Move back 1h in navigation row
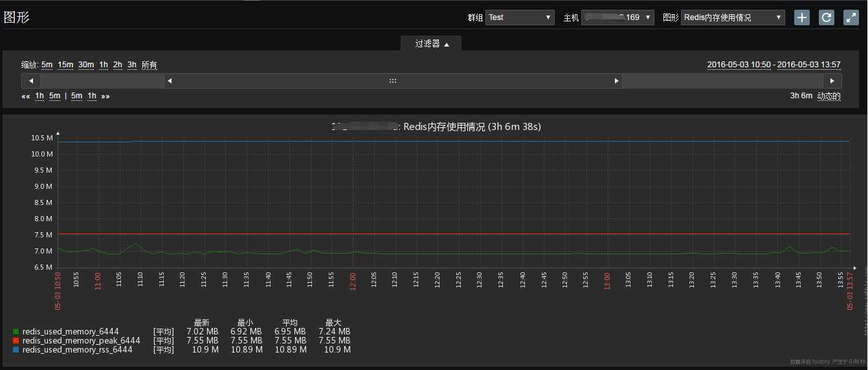The height and width of the screenshot is (370, 868). tap(39, 96)
